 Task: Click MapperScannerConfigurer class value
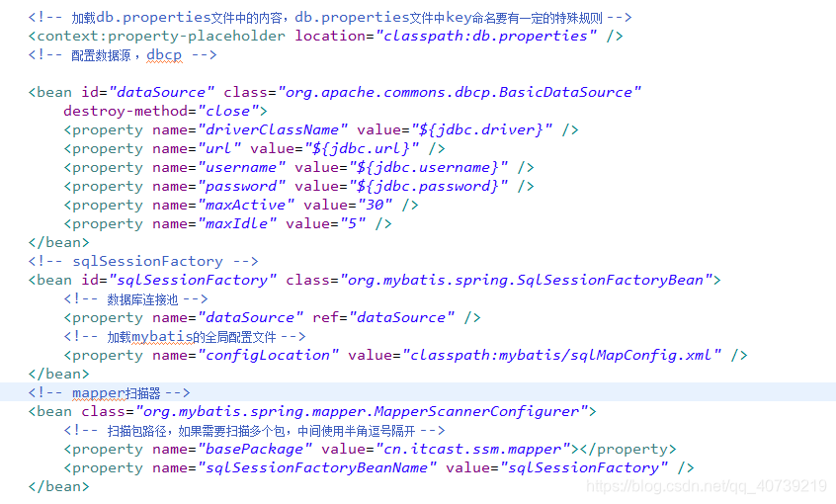tap(362, 411)
